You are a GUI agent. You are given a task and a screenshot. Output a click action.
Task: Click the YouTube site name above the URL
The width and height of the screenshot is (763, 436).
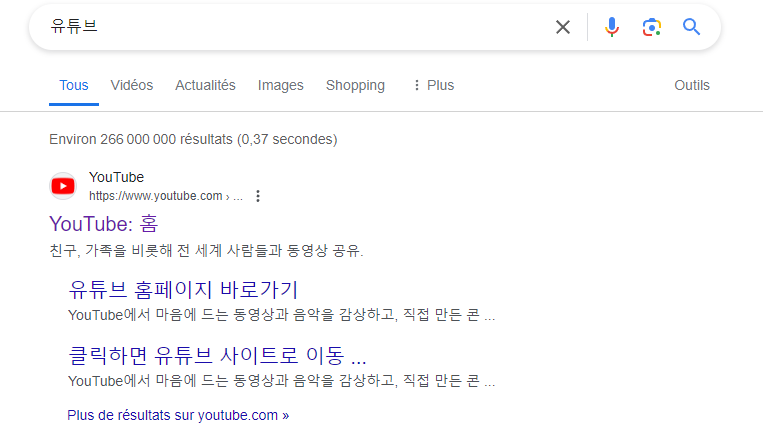click(x=116, y=177)
